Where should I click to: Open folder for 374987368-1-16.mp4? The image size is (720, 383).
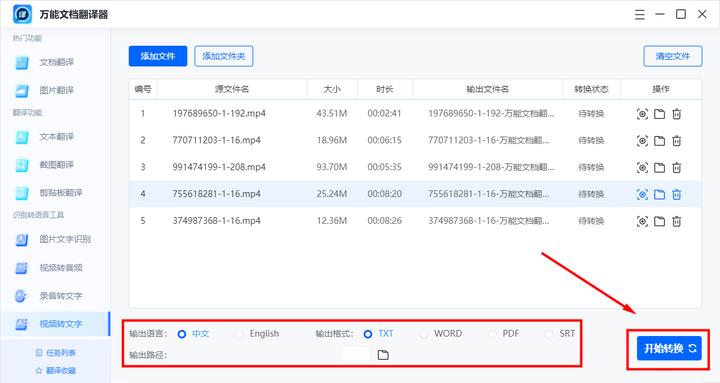[659, 221]
